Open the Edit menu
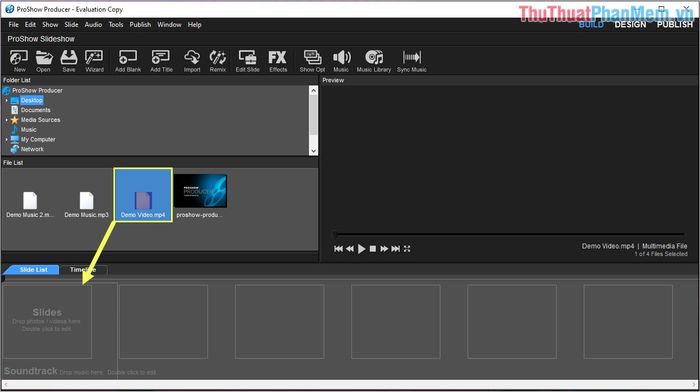Viewport: 700px width, 392px height. point(30,25)
